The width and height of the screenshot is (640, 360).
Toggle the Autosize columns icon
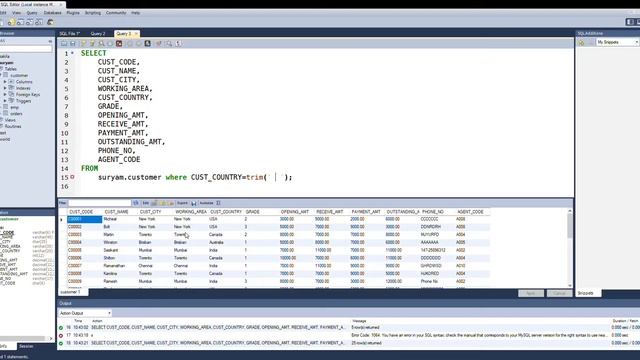pyautogui.click(x=218, y=203)
